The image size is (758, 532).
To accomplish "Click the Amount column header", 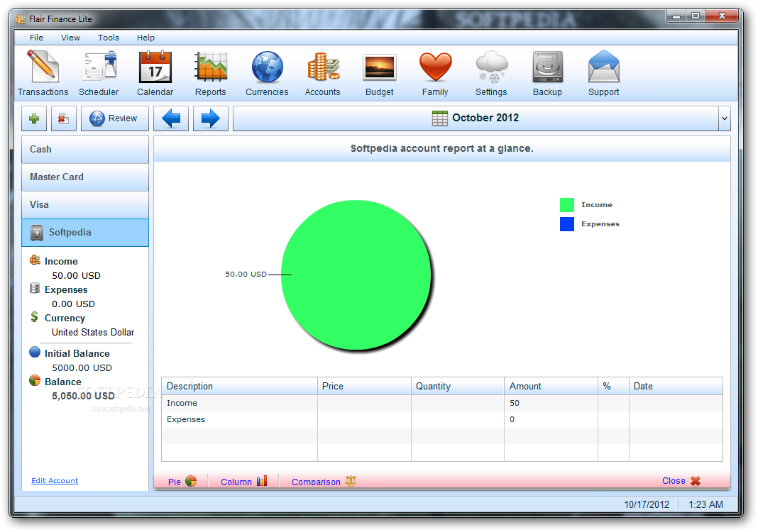I will click(x=551, y=386).
